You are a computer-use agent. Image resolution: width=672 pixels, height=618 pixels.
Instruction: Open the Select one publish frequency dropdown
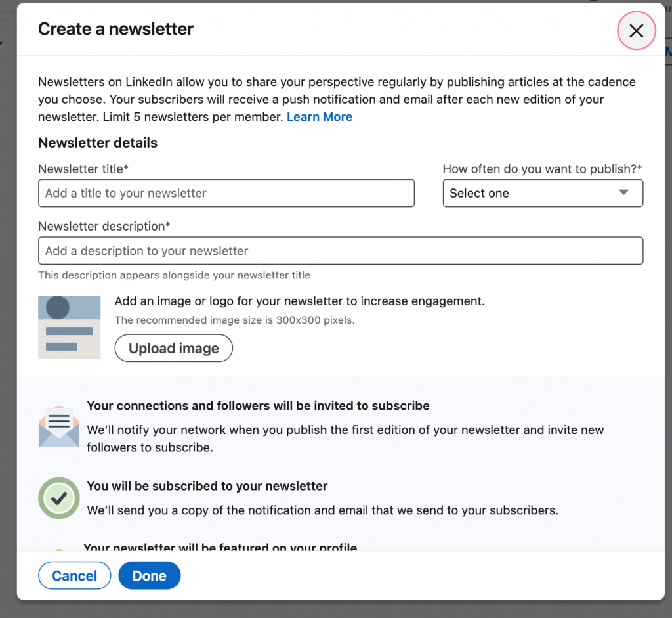click(532, 193)
